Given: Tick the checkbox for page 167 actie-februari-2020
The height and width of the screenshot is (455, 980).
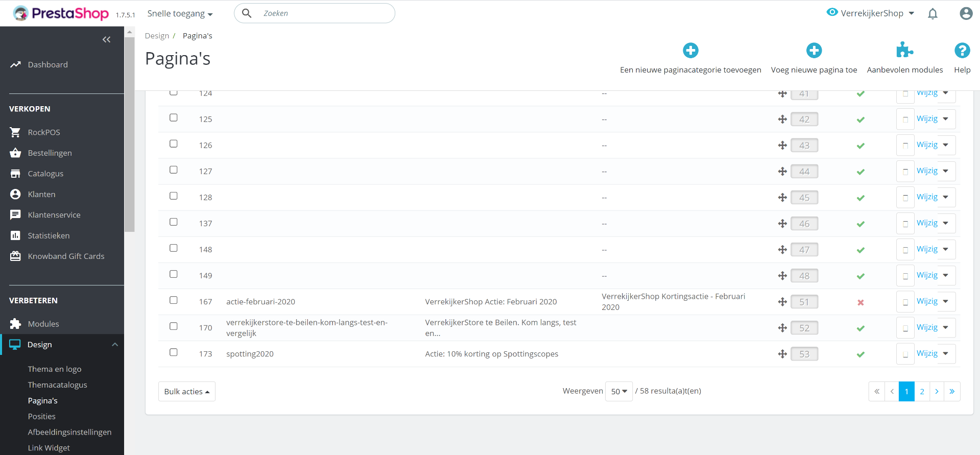Looking at the screenshot, I should point(174,300).
